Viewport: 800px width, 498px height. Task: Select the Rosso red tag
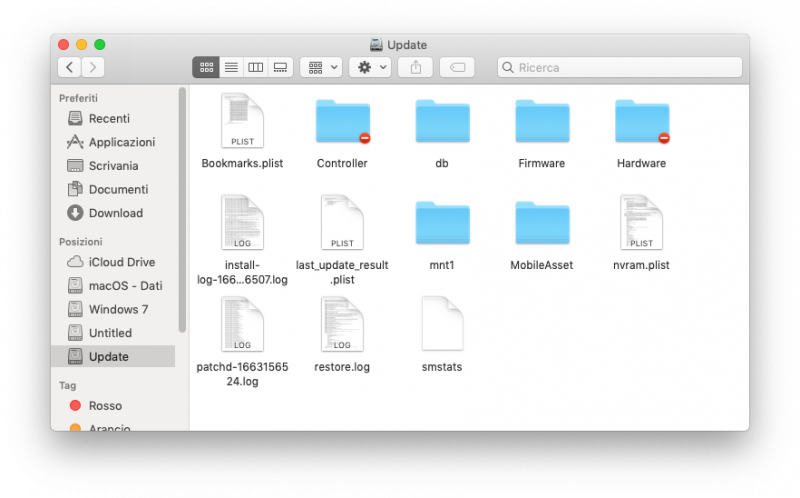click(113, 406)
